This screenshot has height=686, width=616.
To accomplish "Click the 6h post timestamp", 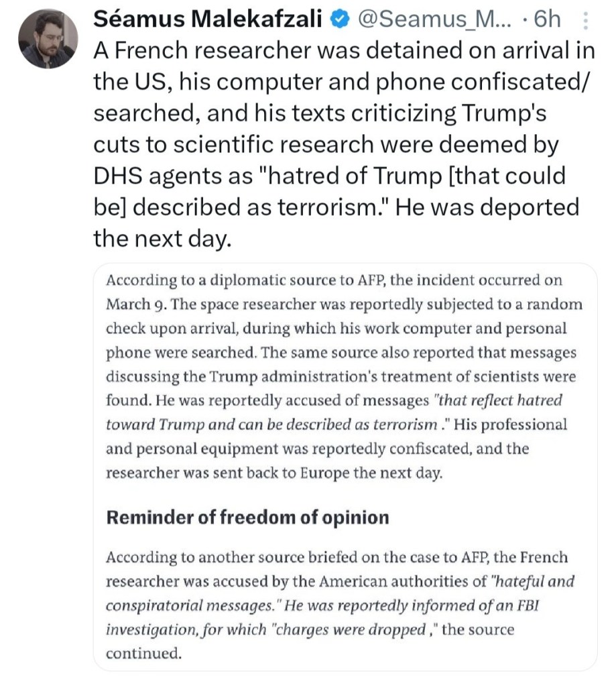I will 547,20.
